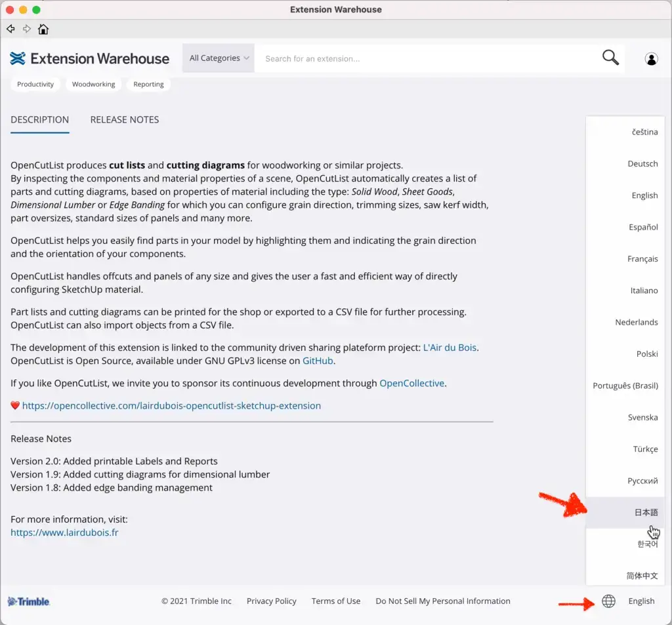672x625 pixels.
Task: Choose Português (Brasil) from language menu
Action: (625, 386)
